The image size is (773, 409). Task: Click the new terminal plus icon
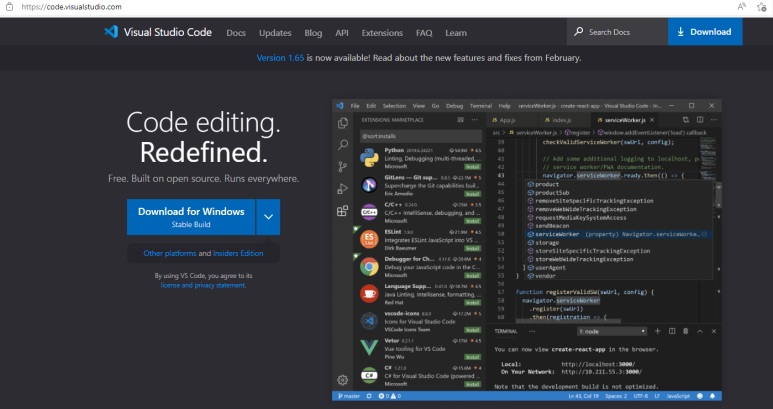657,331
